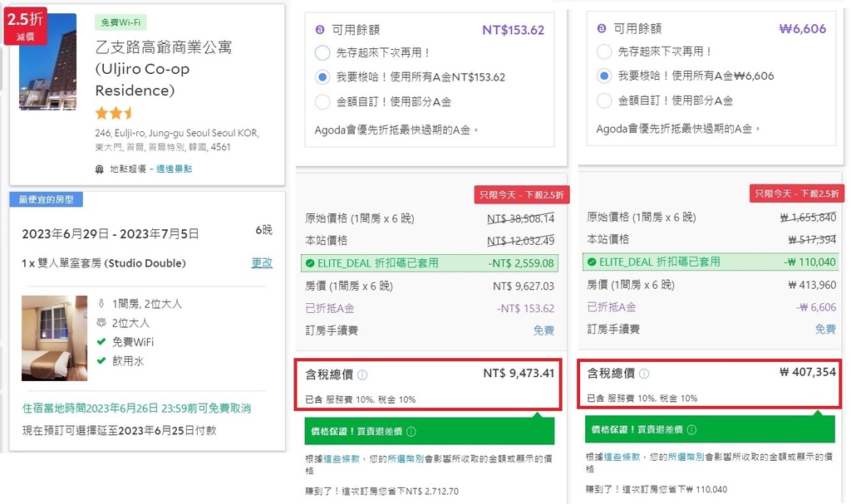Click the 最便宜的房型 label tab
The width and height of the screenshot is (851, 504).
pyautogui.click(x=47, y=199)
